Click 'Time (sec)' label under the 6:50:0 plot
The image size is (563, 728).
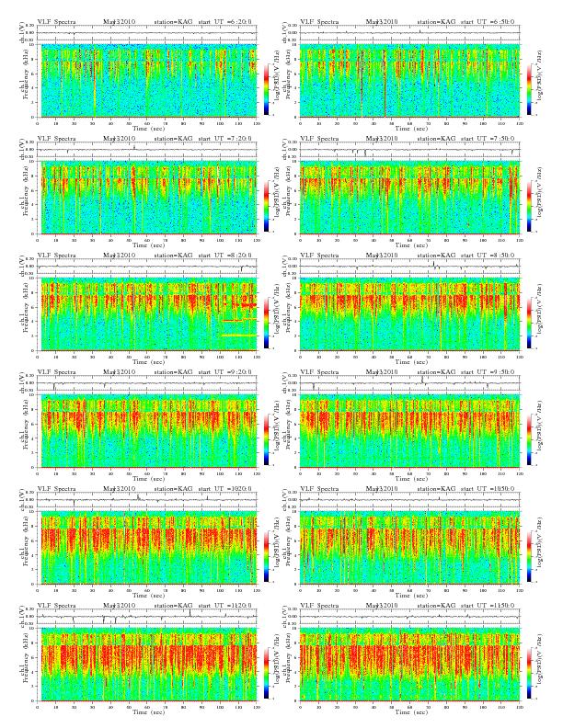[x=411, y=128]
